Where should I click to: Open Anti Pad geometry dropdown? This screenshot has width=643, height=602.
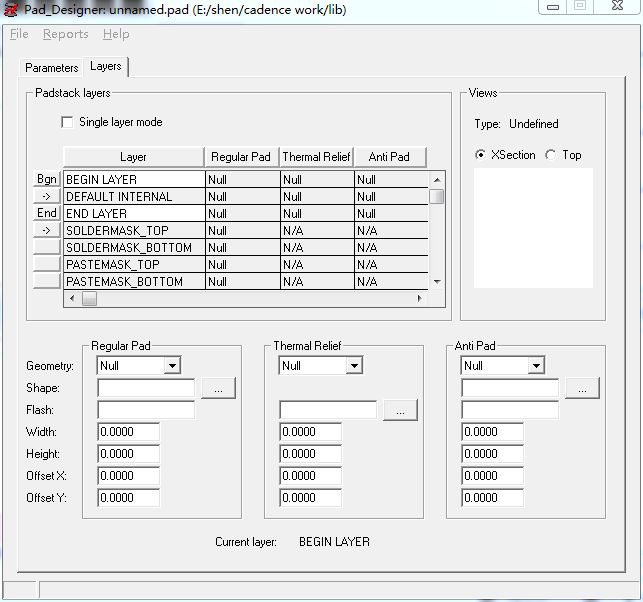pos(536,366)
